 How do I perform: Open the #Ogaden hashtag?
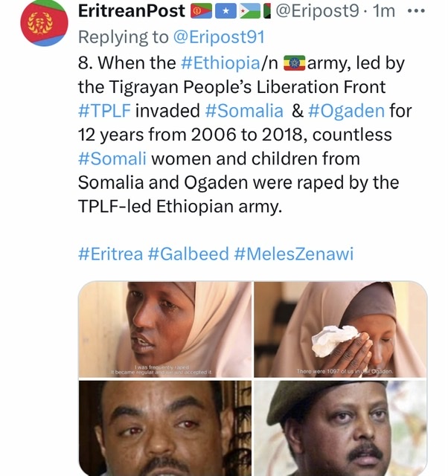click(346, 111)
